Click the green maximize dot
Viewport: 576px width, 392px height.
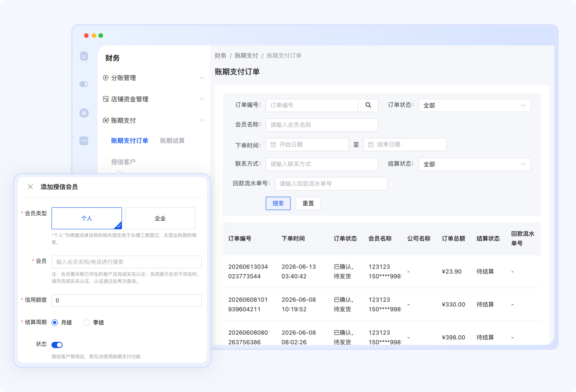[101, 36]
